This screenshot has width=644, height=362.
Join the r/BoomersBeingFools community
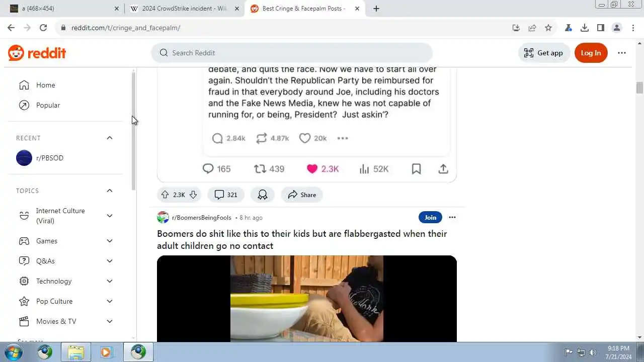pos(430,217)
